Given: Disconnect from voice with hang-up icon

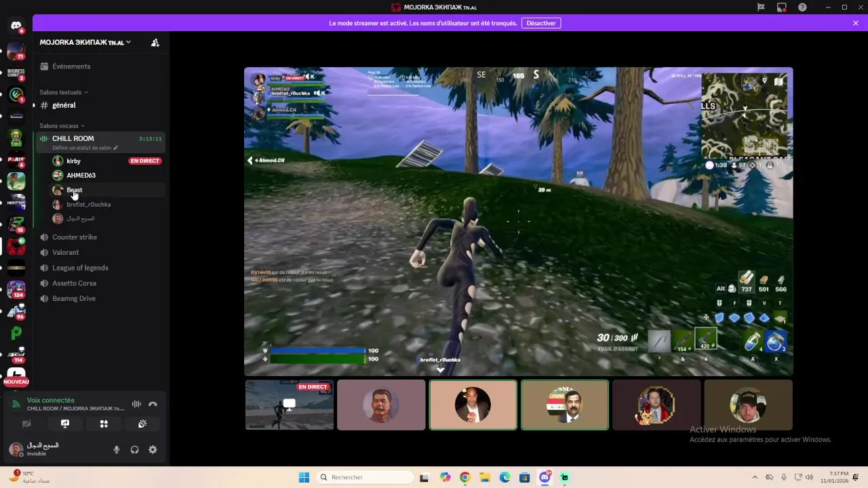Looking at the screenshot, I should coord(153,404).
